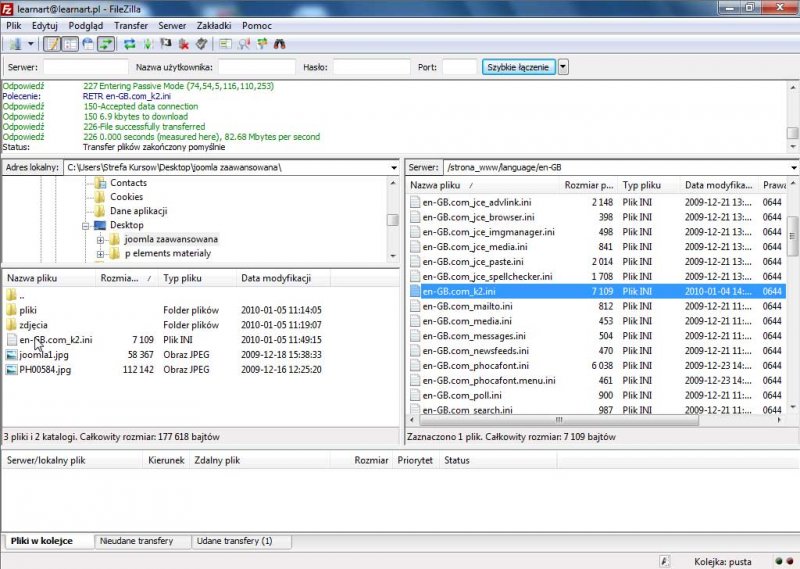Open the dropdown arrow beside Szybkie łączenie
800x569 pixels.
[x=563, y=67]
